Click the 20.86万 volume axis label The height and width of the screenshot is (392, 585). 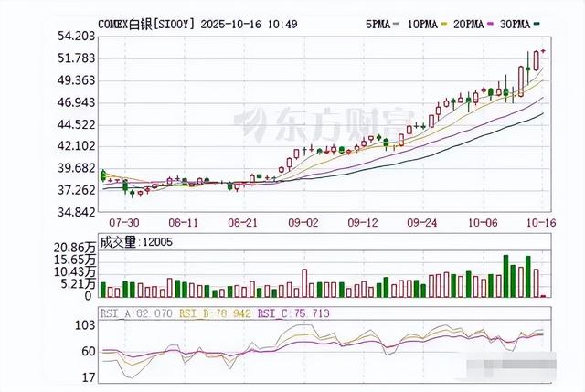point(76,248)
